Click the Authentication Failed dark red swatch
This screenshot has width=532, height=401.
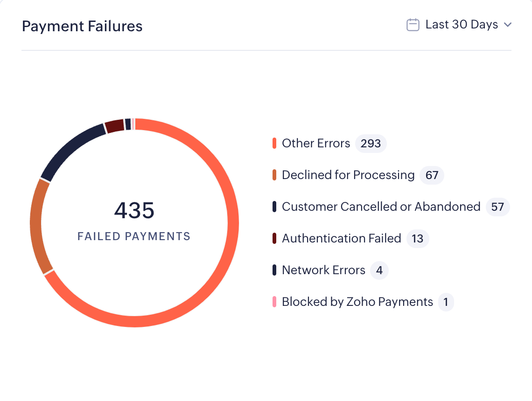click(274, 238)
